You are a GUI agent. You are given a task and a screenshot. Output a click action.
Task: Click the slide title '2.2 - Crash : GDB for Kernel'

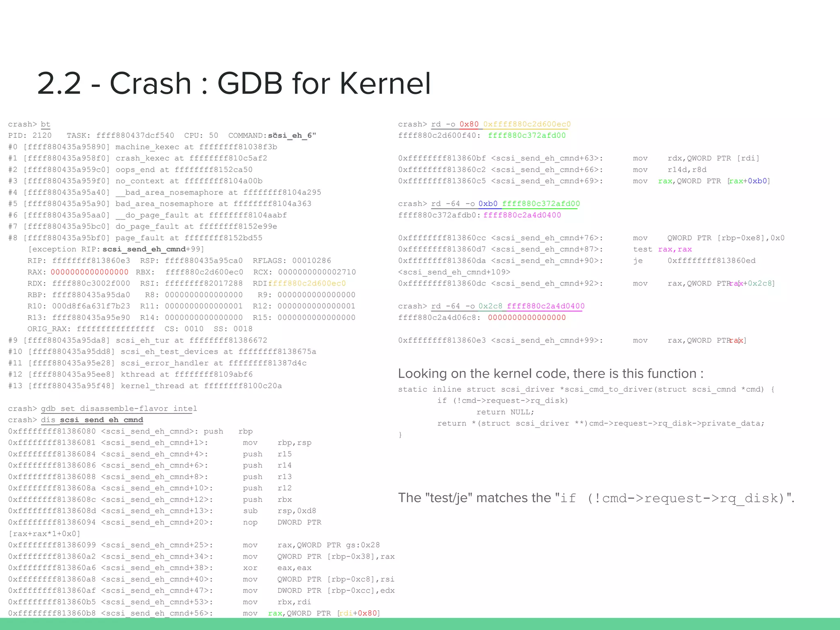[234, 84]
